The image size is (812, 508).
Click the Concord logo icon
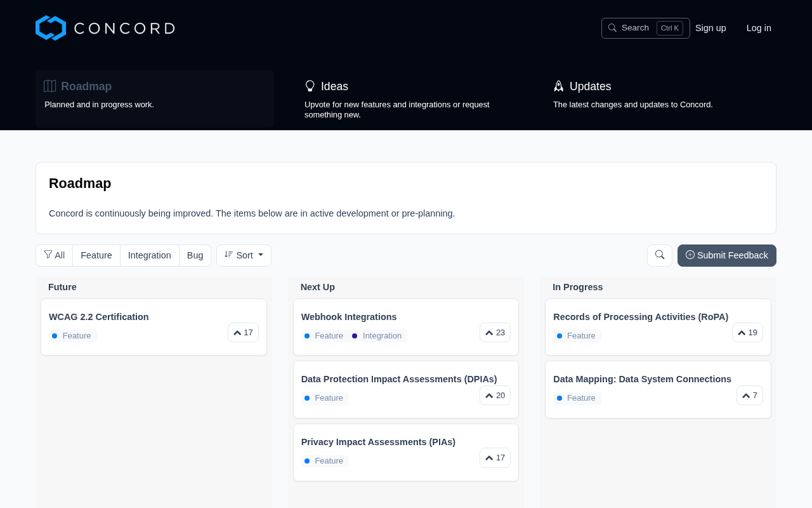[x=51, y=28]
